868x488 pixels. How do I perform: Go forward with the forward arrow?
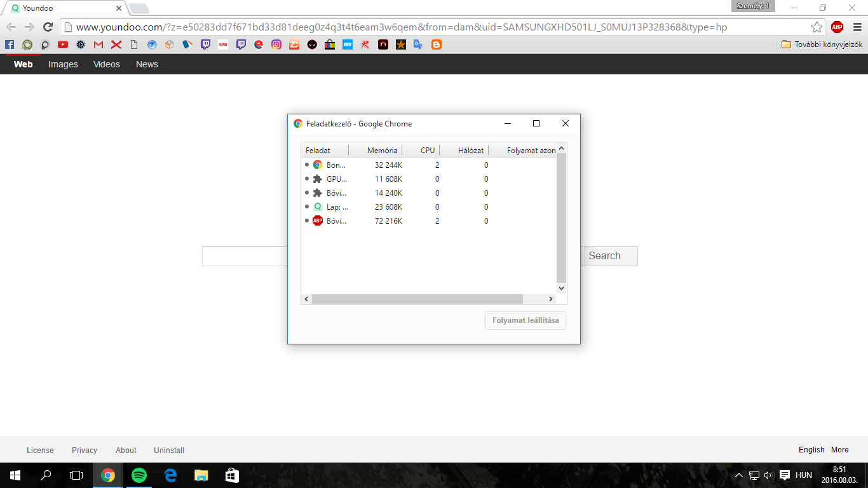pos(29,27)
